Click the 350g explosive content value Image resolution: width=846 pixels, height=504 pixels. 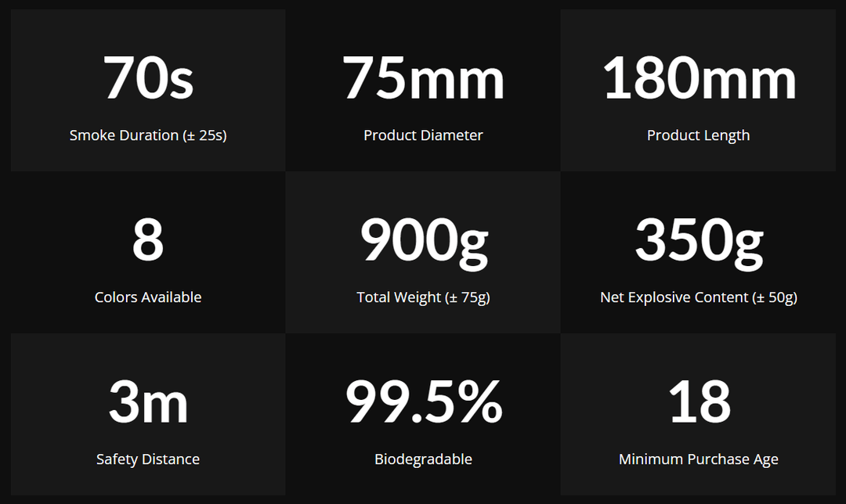tap(699, 241)
